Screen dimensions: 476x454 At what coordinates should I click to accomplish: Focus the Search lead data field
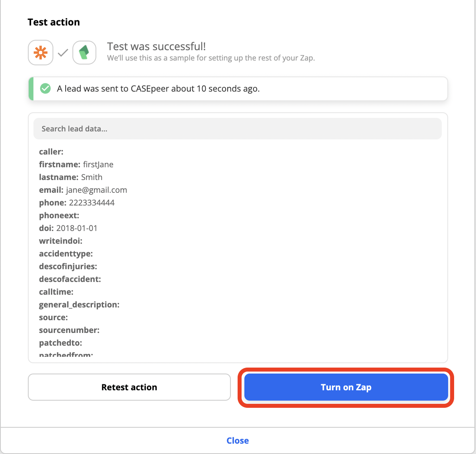click(x=237, y=129)
